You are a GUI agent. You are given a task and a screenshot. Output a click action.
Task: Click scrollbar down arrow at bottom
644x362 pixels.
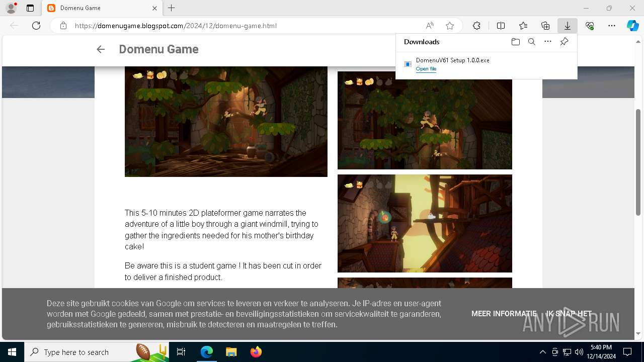(x=638, y=333)
